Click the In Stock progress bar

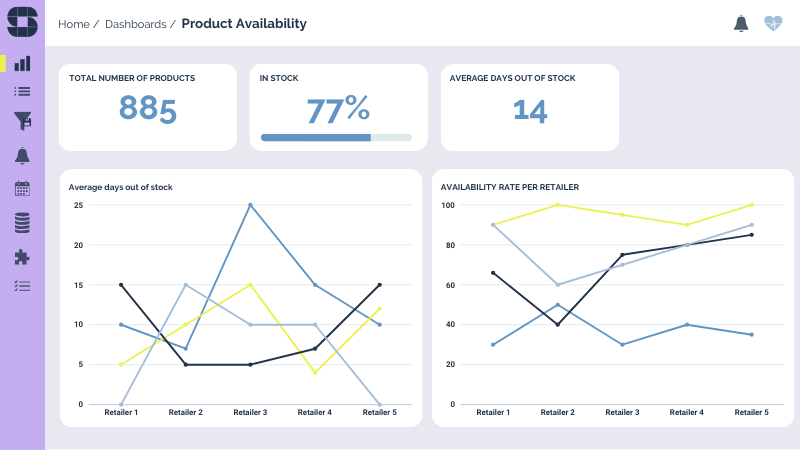[x=336, y=137]
